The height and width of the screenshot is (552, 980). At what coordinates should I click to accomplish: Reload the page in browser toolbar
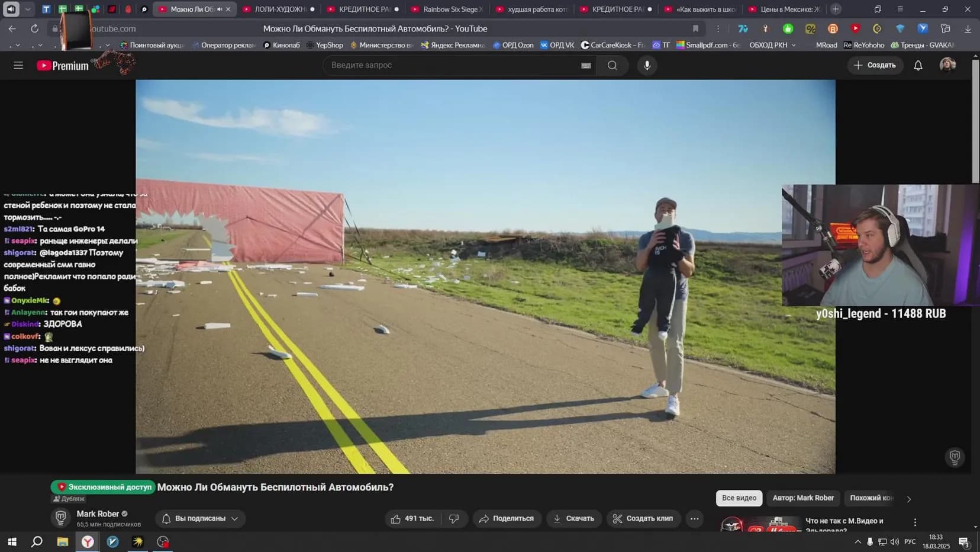(x=34, y=28)
